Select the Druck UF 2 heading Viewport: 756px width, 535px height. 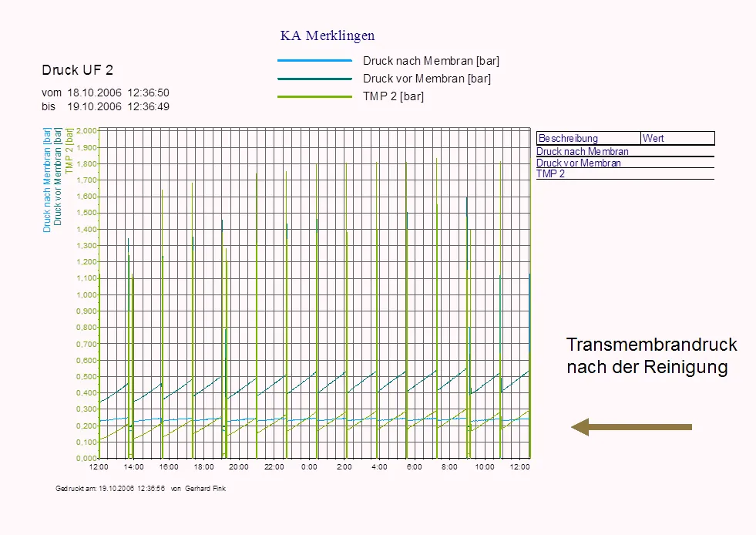pyautogui.click(x=78, y=70)
